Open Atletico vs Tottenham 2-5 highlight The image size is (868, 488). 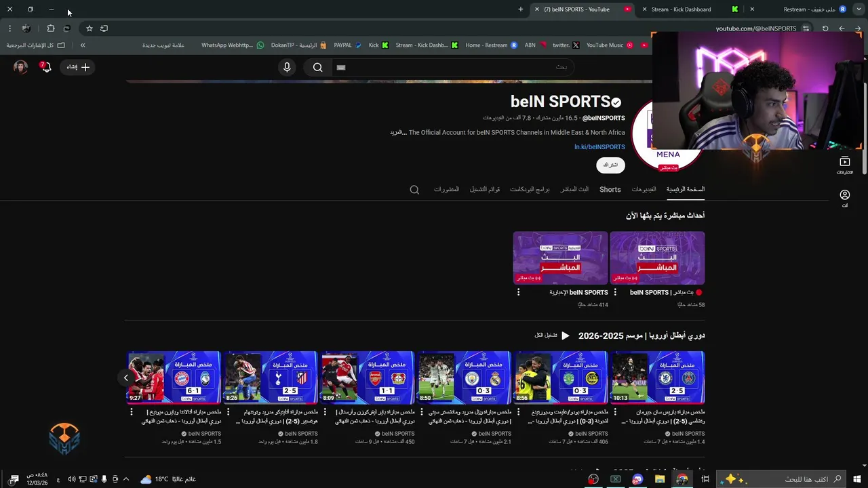pos(271,377)
